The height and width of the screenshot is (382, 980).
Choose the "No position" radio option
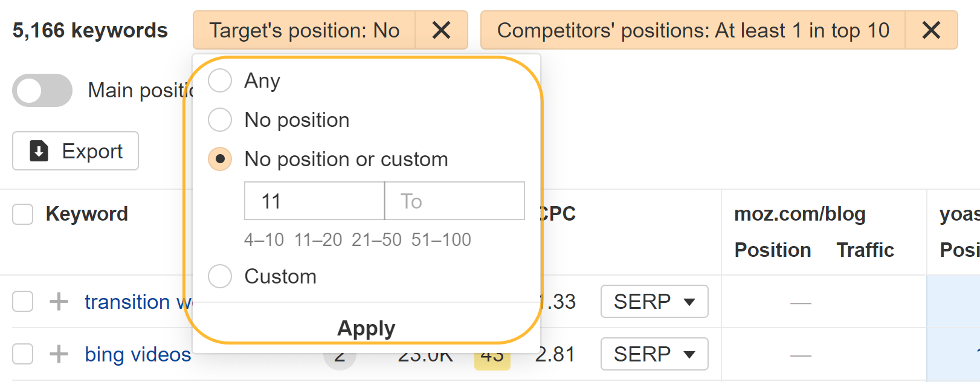coord(220,119)
